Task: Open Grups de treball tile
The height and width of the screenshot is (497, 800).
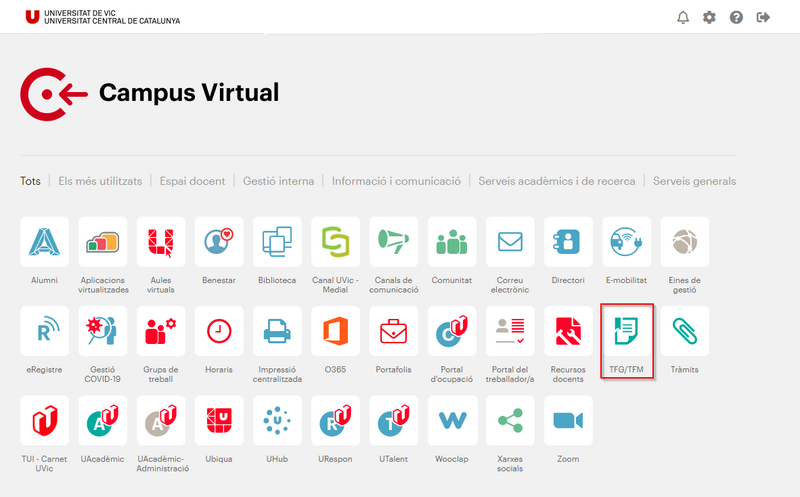Action: click(161, 331)
